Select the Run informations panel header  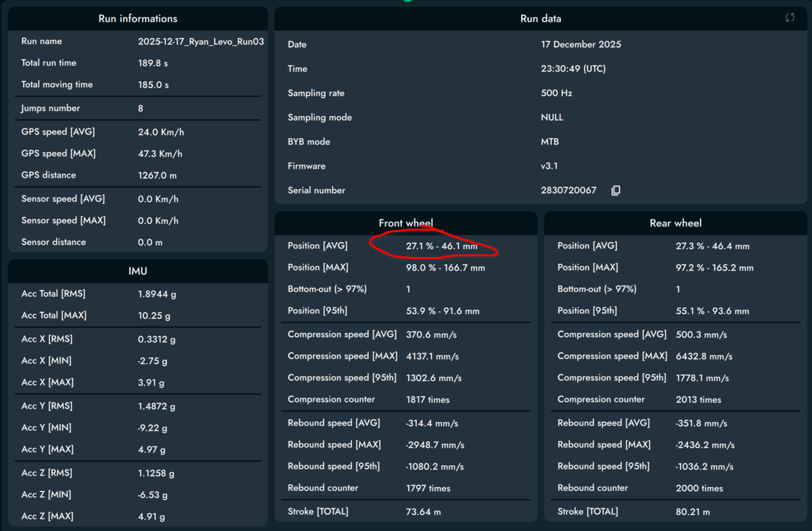tap(137, 18)
